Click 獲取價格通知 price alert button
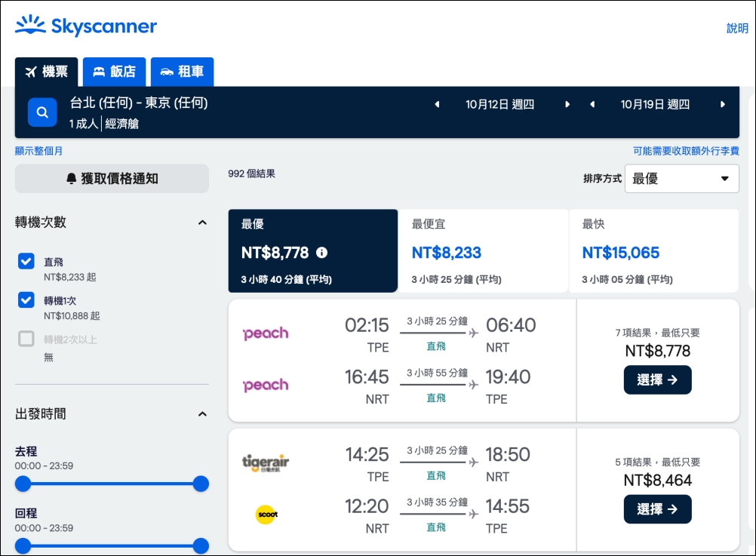The image size is (756, 556). tap(112, 179)
